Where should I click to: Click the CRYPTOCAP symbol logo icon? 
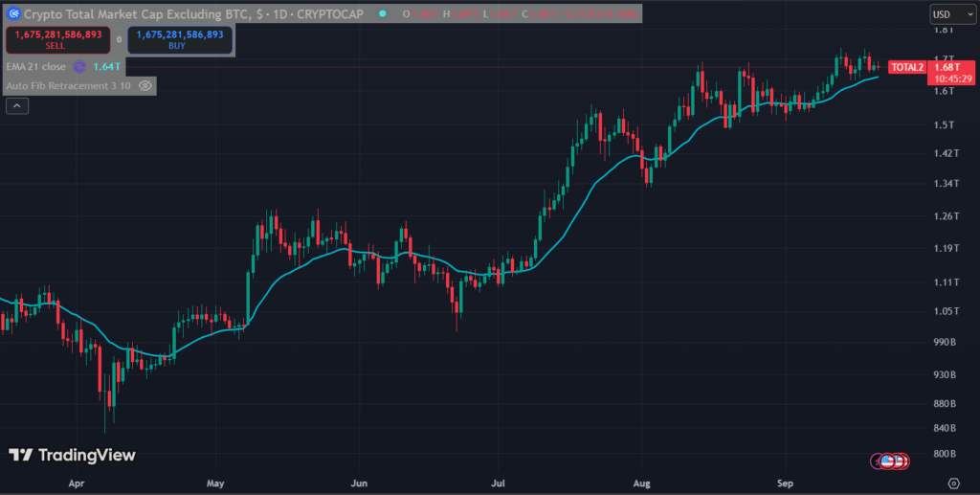pyautogui.click(x=13, y=13)
